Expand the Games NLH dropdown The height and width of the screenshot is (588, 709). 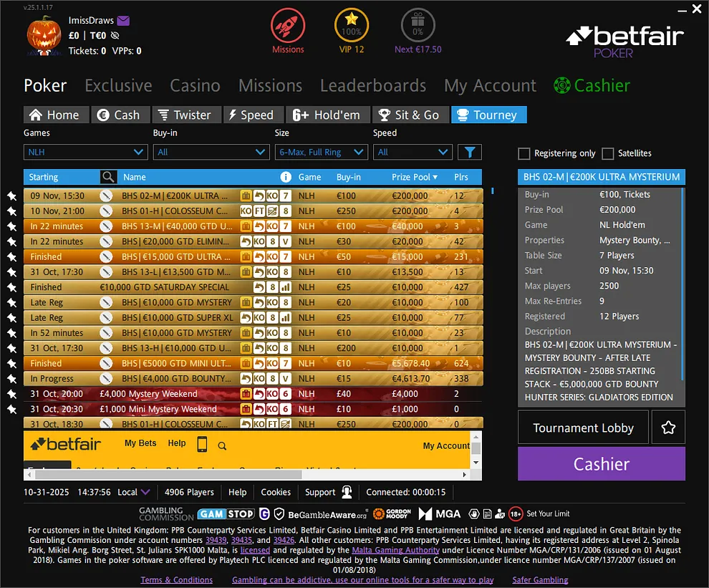coord(85,152)
